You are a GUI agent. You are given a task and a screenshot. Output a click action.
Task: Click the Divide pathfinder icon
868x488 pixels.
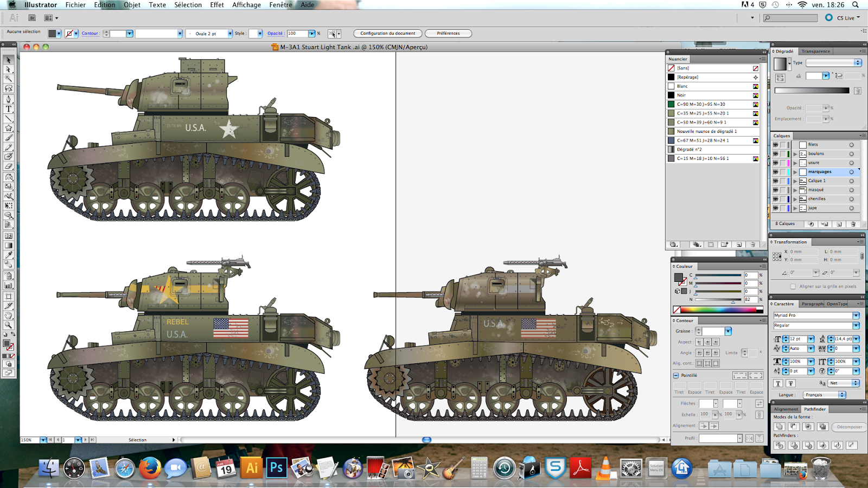(x=780, y=445)
